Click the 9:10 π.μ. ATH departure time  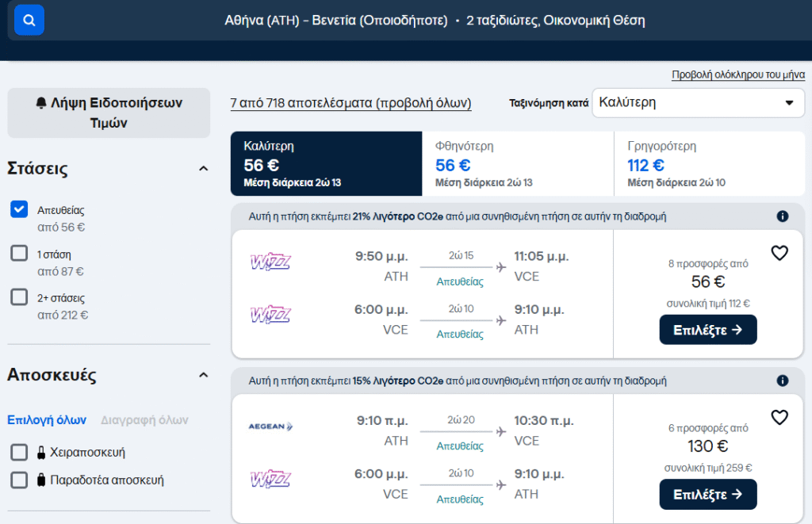pyautogui.click(x=382, y=420)
